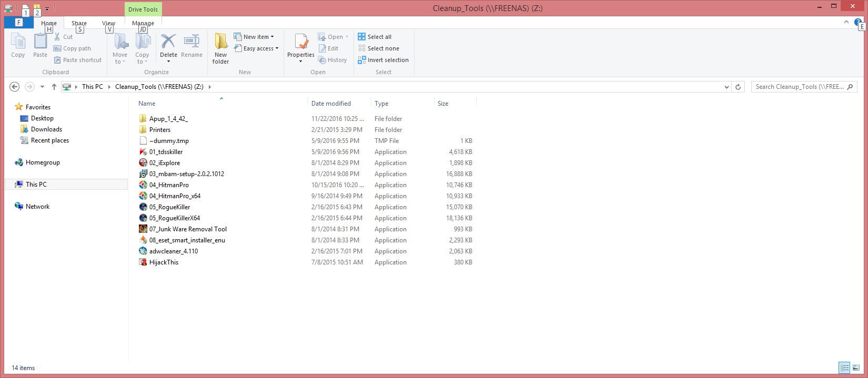The height and width of the screenshot is (378, 868).
Task: Click the Drive Tools contextual tab
Action: click(x=143, y=9)
